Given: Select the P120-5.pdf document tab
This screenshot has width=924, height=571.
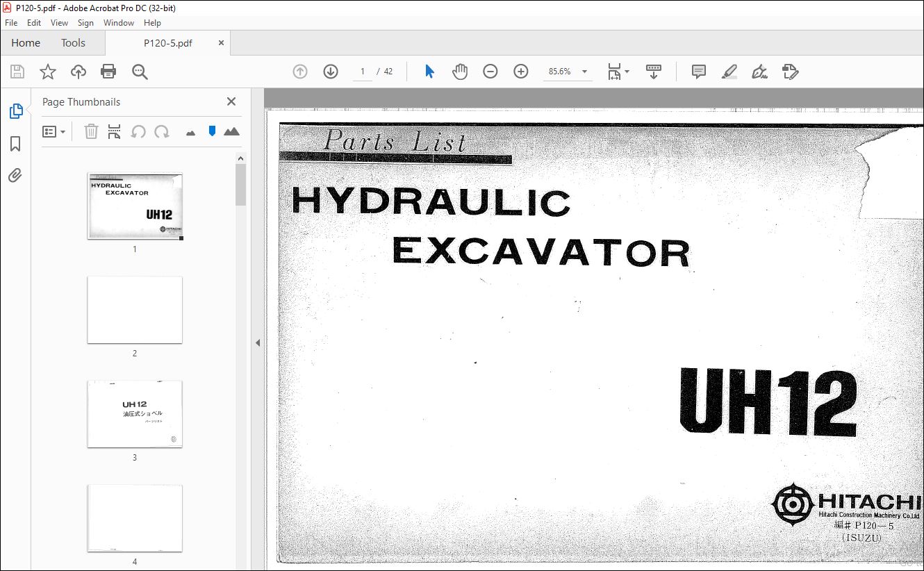Looking at the screenshot, I should 167,43.
